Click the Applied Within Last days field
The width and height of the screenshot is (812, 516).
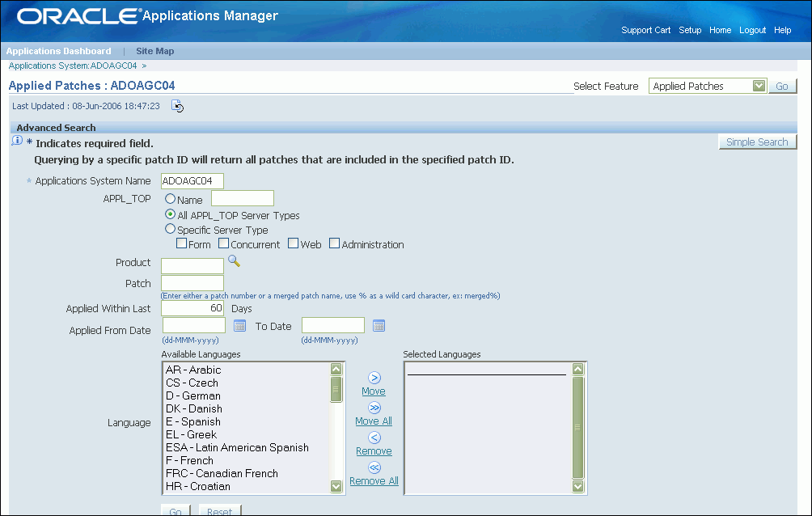tap(192, 308)
